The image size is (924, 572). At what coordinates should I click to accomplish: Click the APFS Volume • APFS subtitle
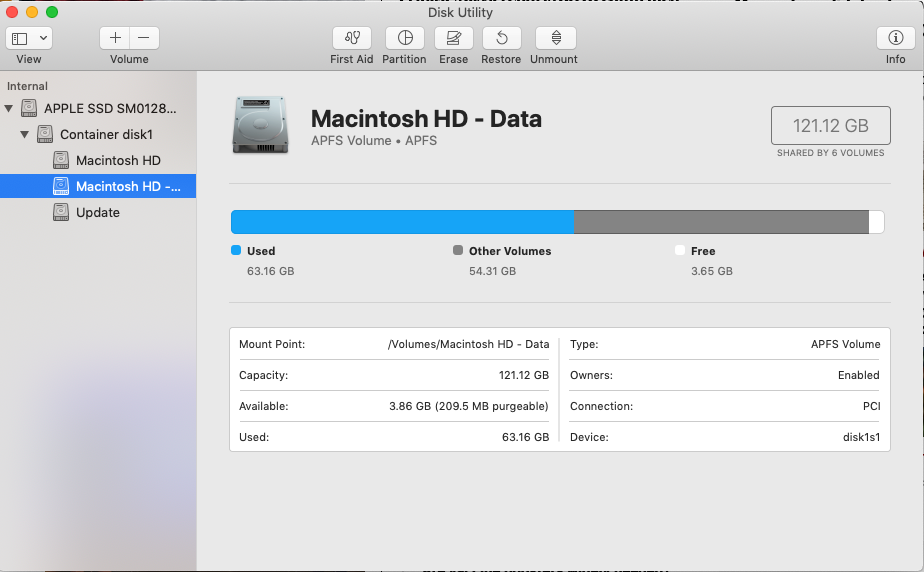[x=374, y=141]
